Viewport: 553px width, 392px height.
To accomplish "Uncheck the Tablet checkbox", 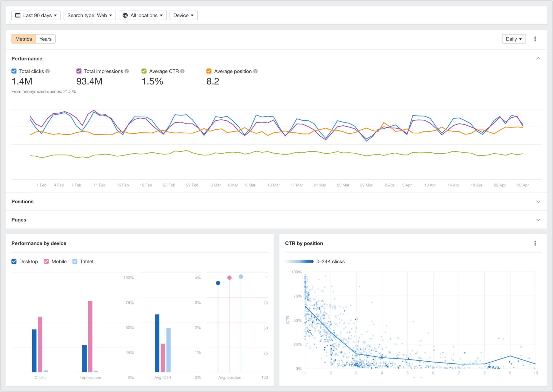I will [75, 261].
